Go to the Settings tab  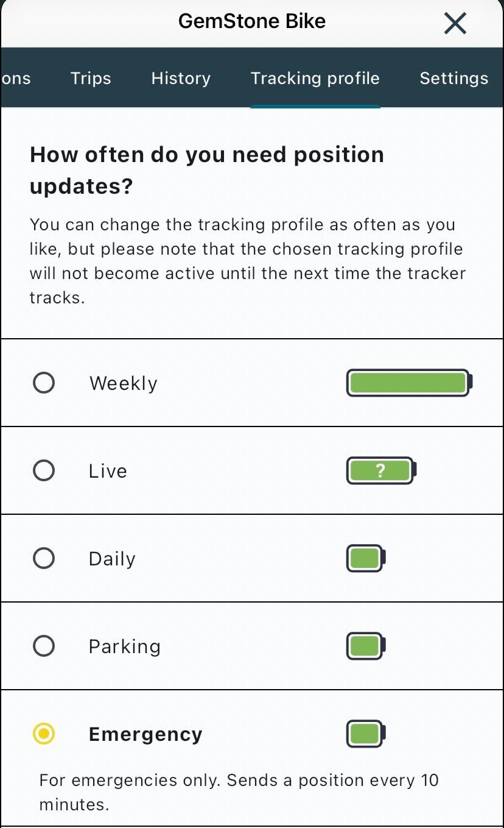click(x=453, y=78)
